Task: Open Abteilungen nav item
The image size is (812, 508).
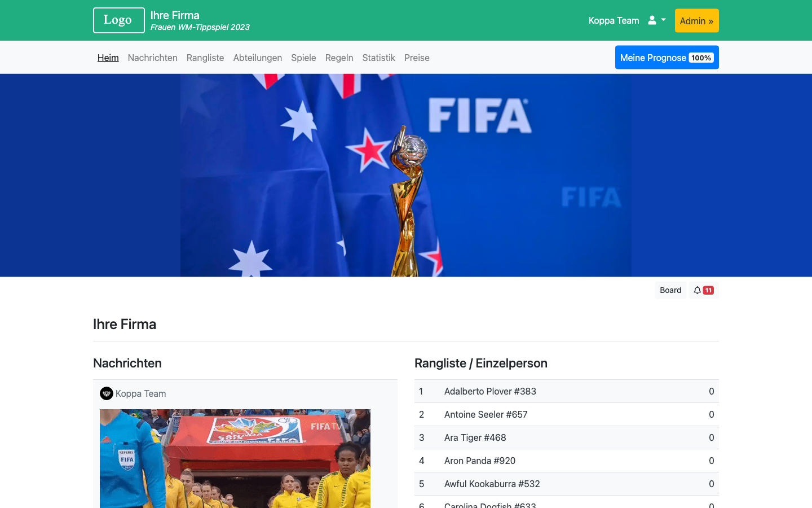Action: click(258, 58)
